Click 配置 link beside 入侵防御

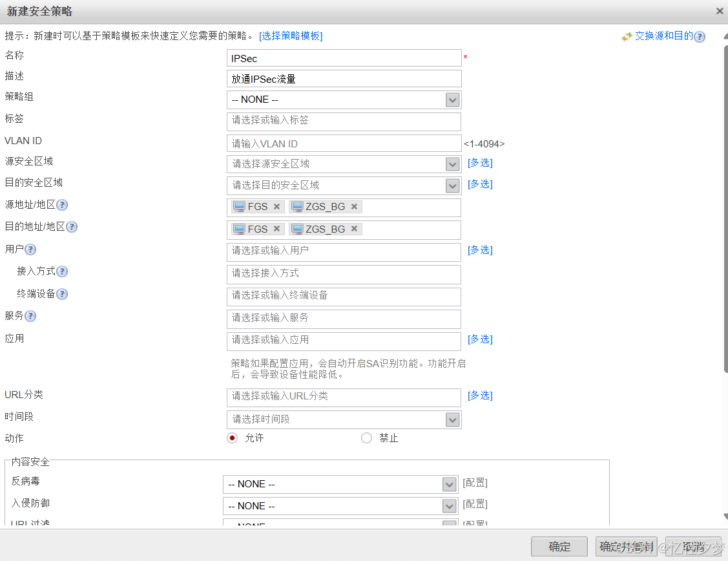tap(475, 504)
